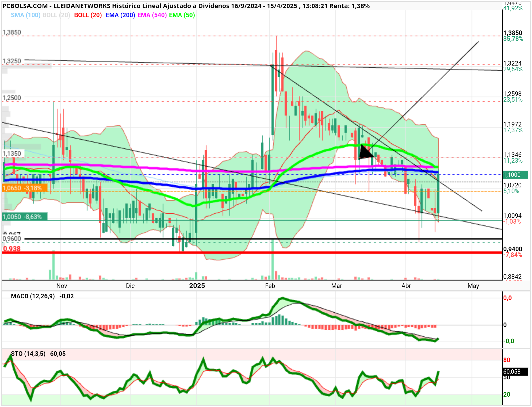Click the 1,3850 left axis label

[12, 32]
